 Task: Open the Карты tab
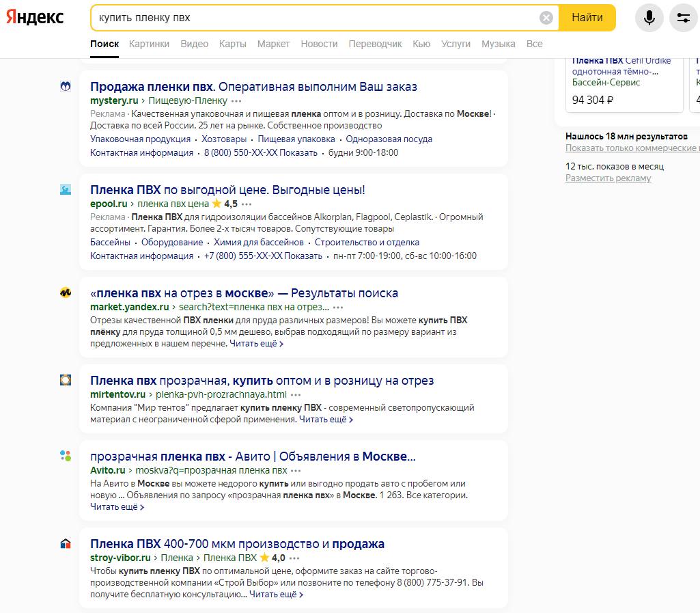tap(233, 44)
